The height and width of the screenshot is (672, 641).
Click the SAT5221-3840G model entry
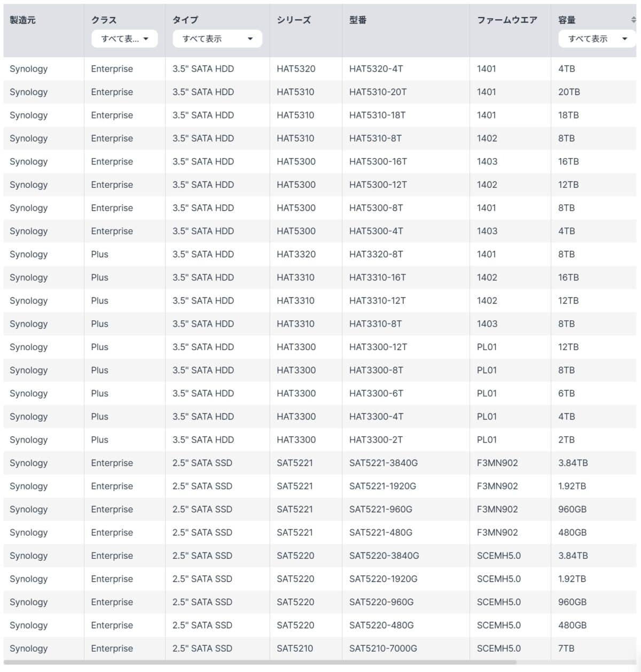pyautogui.click(x=384, y=463)
